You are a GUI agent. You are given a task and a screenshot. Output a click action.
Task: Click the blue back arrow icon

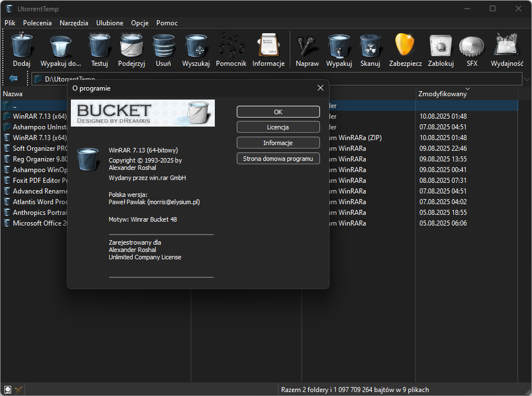click(x=13, y=78)
